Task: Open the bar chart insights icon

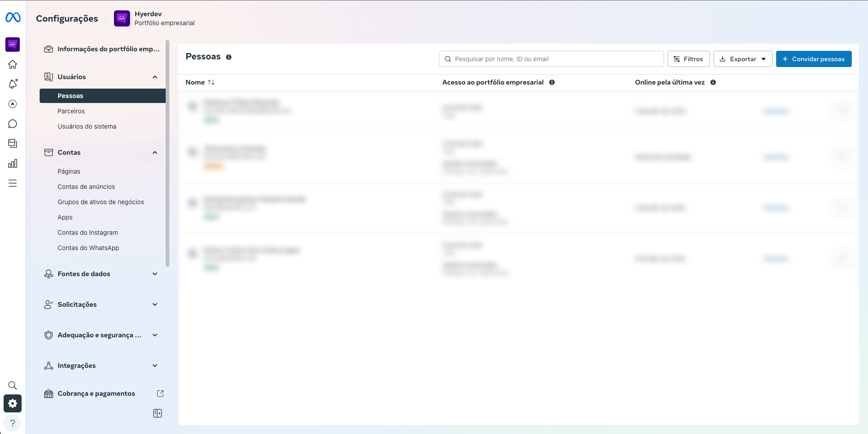Action: pos(13,163)
